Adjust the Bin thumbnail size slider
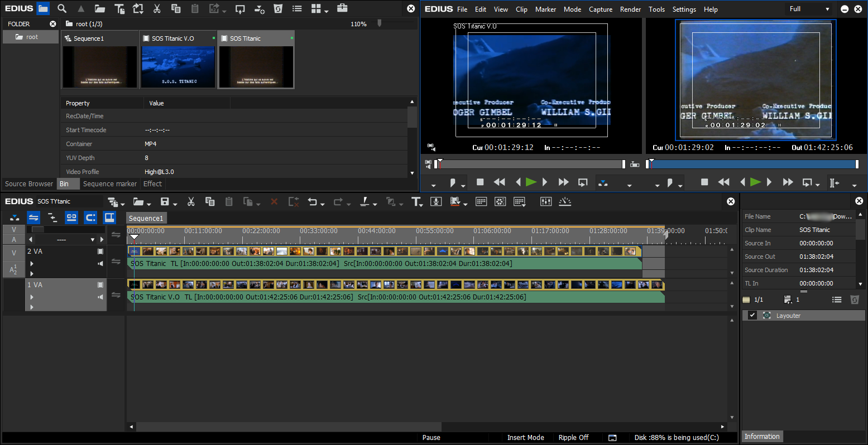This screenshot has width=868, height=445. 380,23
